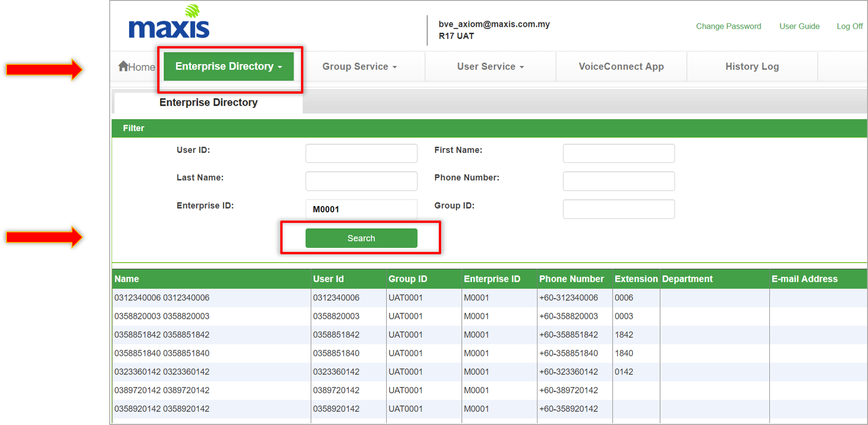The height and width of the screenshot is (425, 868).
Task: Go to the History Log page
Action: (x=752, y=66)
